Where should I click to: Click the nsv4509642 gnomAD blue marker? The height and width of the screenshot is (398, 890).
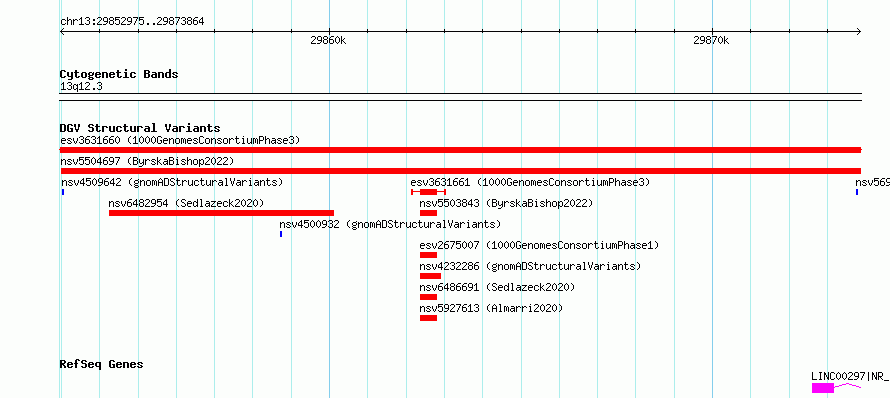(x=63, y=192)
